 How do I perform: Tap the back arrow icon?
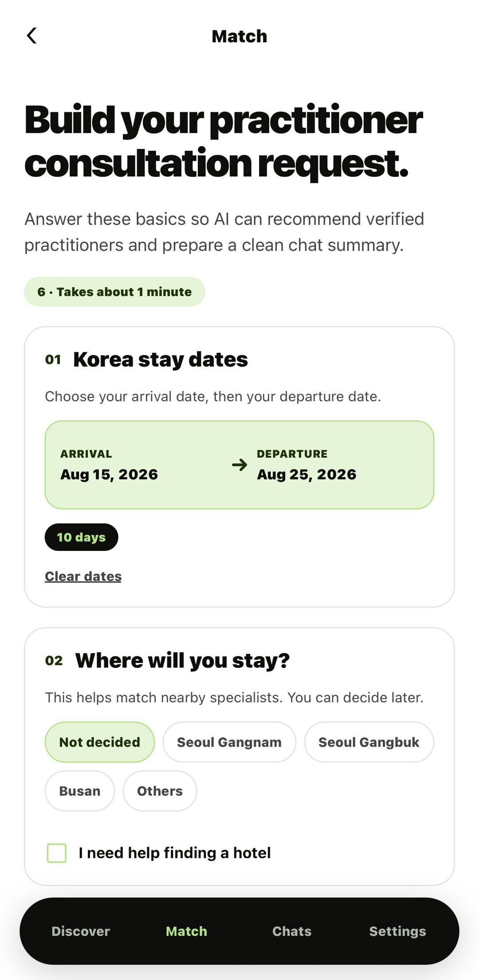(x=31, y=36)
